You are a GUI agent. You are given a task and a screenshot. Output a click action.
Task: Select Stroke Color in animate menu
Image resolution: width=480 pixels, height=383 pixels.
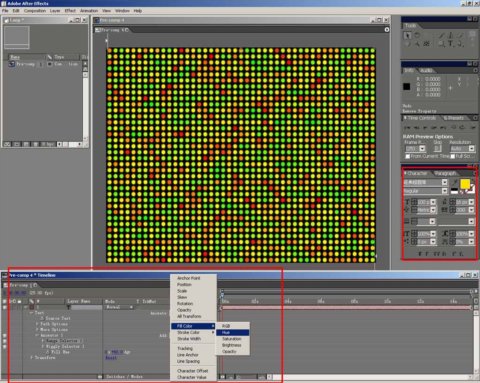coord(192,332)
